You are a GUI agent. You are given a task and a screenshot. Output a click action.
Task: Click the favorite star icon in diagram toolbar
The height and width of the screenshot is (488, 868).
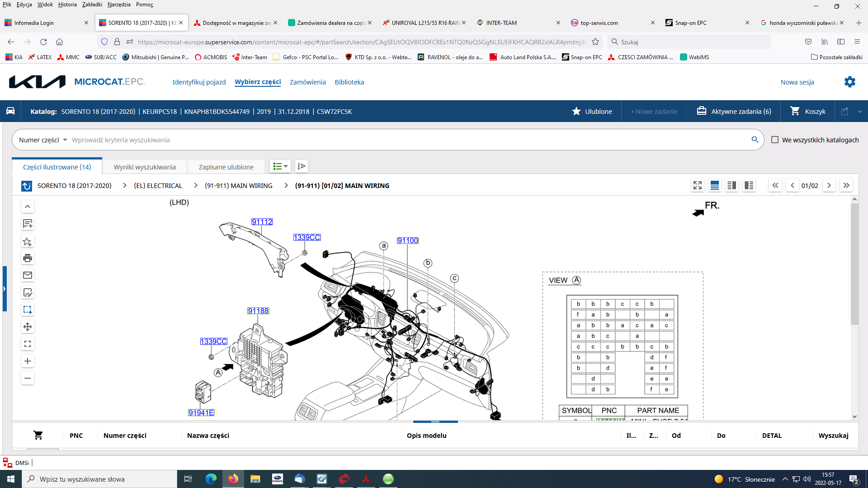(x=28, y=241)
